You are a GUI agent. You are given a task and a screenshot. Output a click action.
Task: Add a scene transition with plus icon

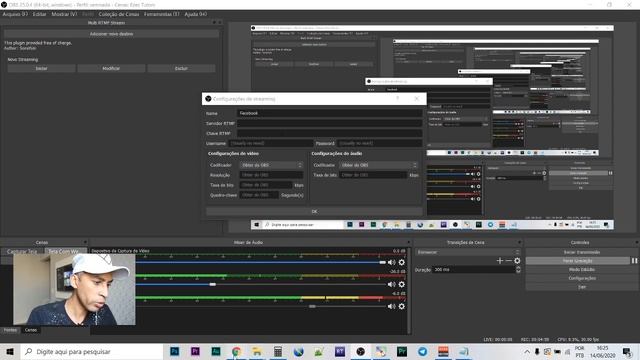click(x=500, y=260)
